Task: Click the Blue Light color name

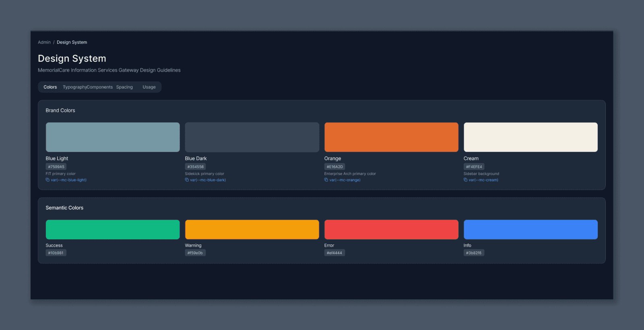Action: pos(57,158)
